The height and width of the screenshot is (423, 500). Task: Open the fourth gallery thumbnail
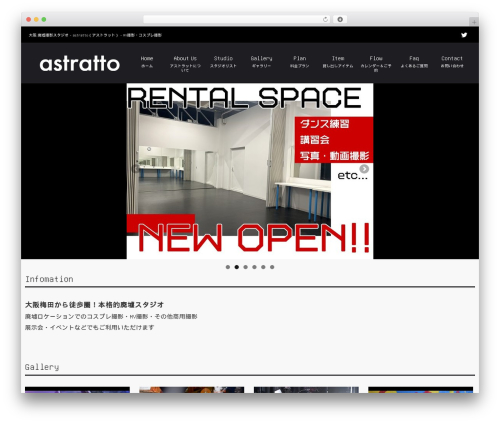coord(421,390)
